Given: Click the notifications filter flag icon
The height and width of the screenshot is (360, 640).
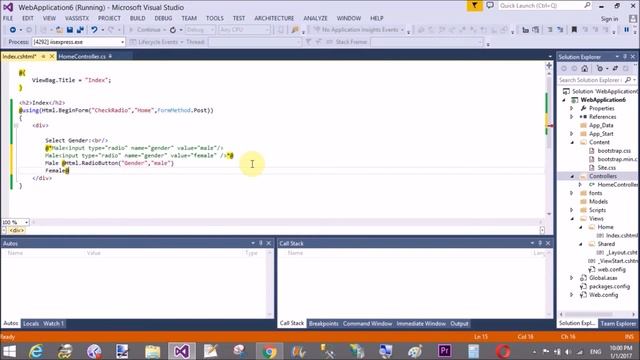Looking at the screenshot, I should 474,6.
